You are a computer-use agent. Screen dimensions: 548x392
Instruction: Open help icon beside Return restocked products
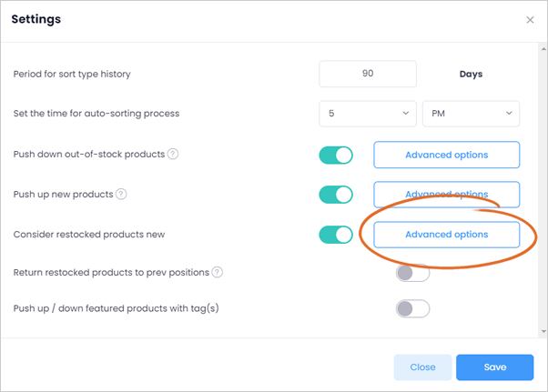pos(217,272)
